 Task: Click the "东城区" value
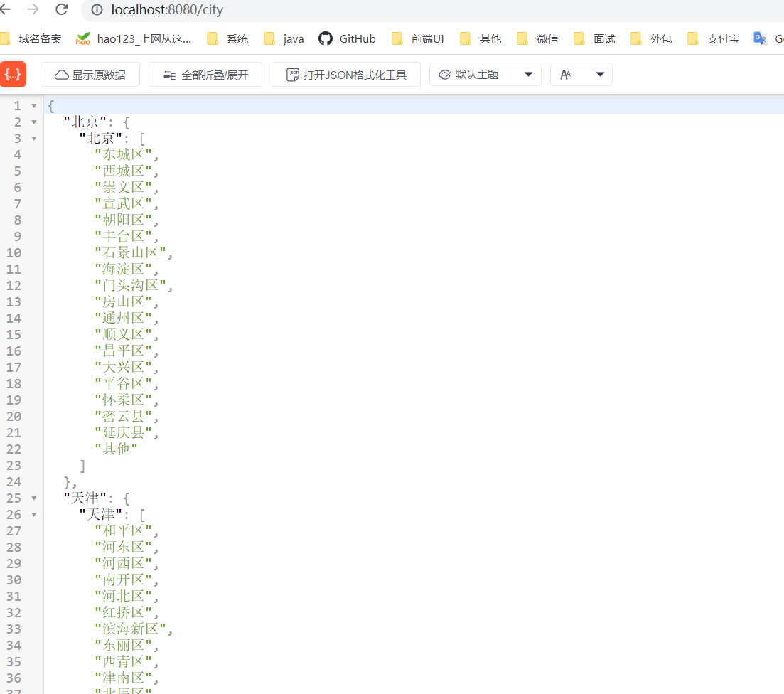pos(124,154)
